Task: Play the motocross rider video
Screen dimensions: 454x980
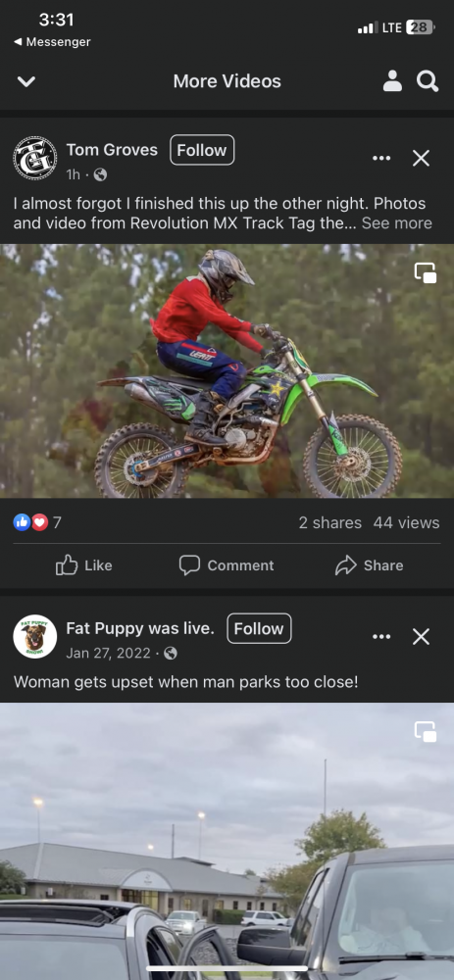Action: click(227, 370)
